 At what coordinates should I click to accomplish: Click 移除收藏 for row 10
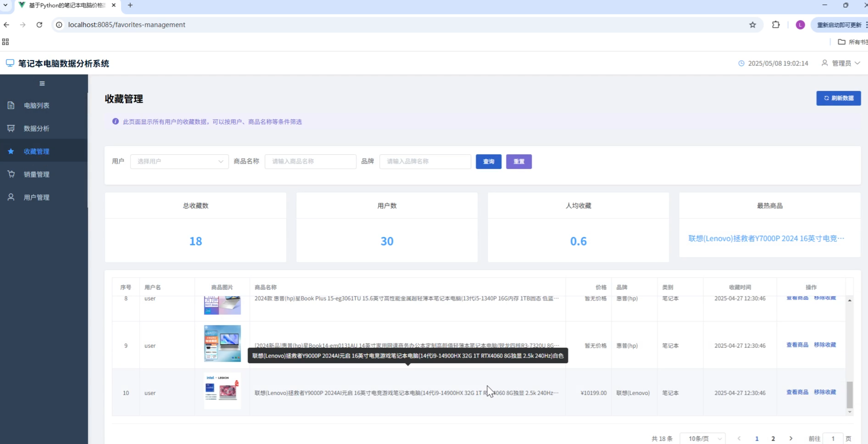click(x=825, y=392)
